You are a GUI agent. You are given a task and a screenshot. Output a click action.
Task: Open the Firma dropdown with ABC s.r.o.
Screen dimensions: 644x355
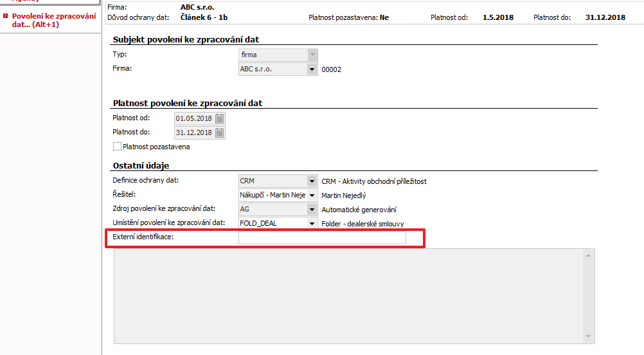click(312, 69)
